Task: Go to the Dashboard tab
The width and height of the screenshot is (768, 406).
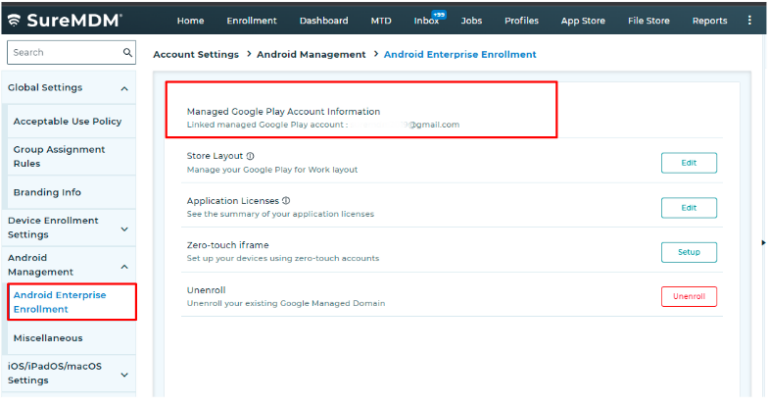Action: 324,21
